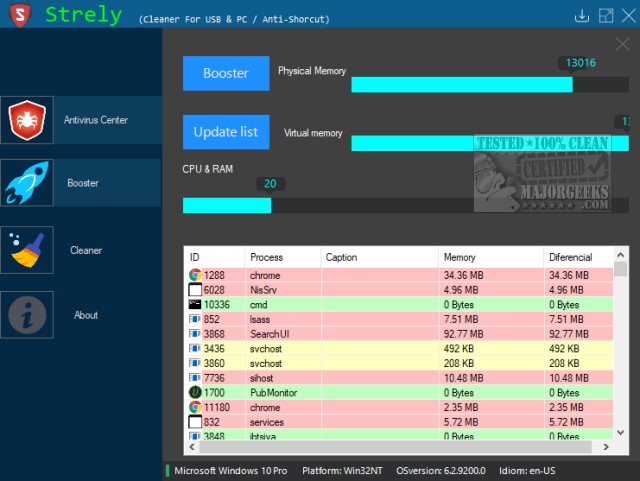
Task: Click the chrome icon for process 1288
Action: coord(195,275)
